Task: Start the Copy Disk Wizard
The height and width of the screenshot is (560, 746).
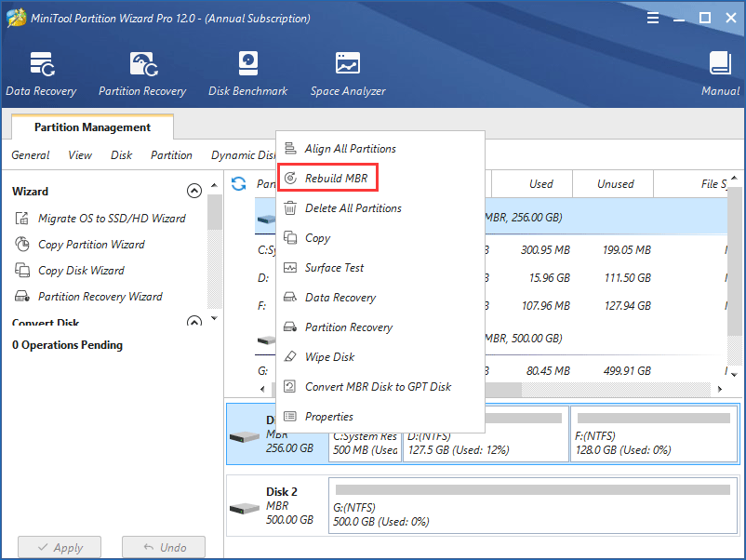Action: 81,271
